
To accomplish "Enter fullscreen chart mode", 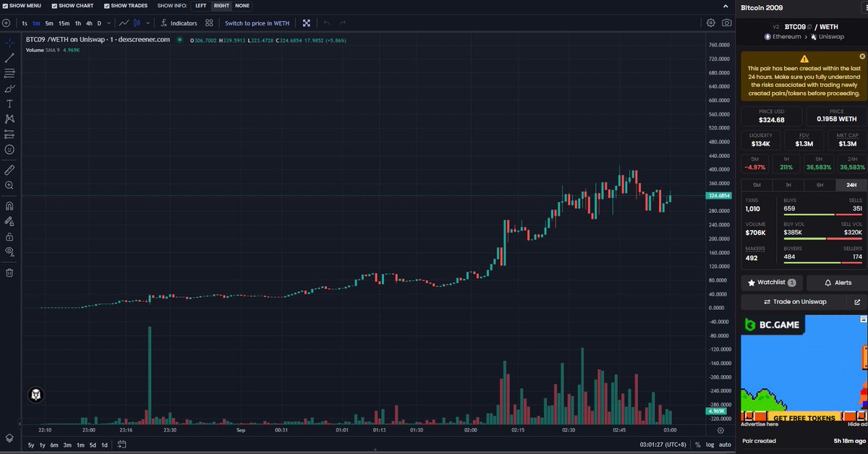I will click(x=307, y=23).
